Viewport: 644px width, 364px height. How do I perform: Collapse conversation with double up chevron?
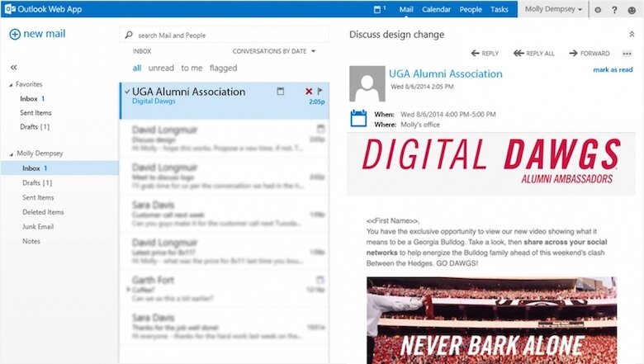pyautogui.click(x=632, y=35)
